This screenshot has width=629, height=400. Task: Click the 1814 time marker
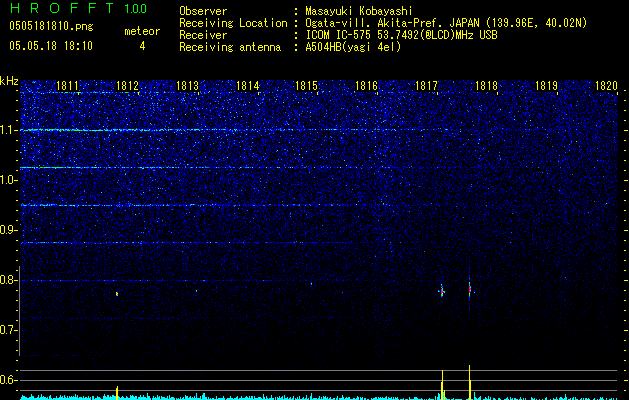click(x=247, y=86)
